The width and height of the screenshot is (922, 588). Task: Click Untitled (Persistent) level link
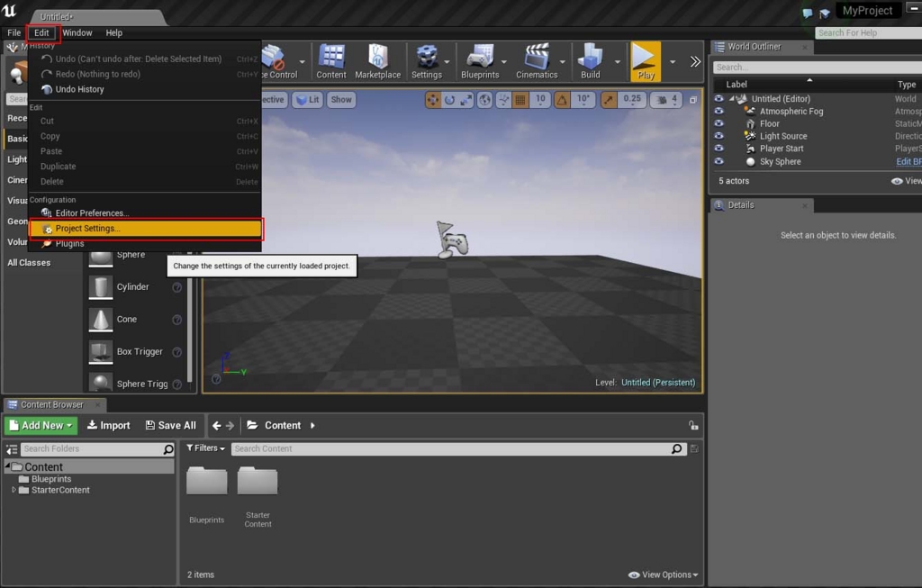coord(658,382)
